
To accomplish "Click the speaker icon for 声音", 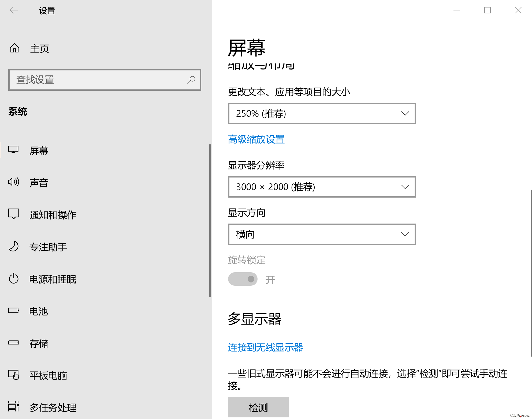I will 14,182.
